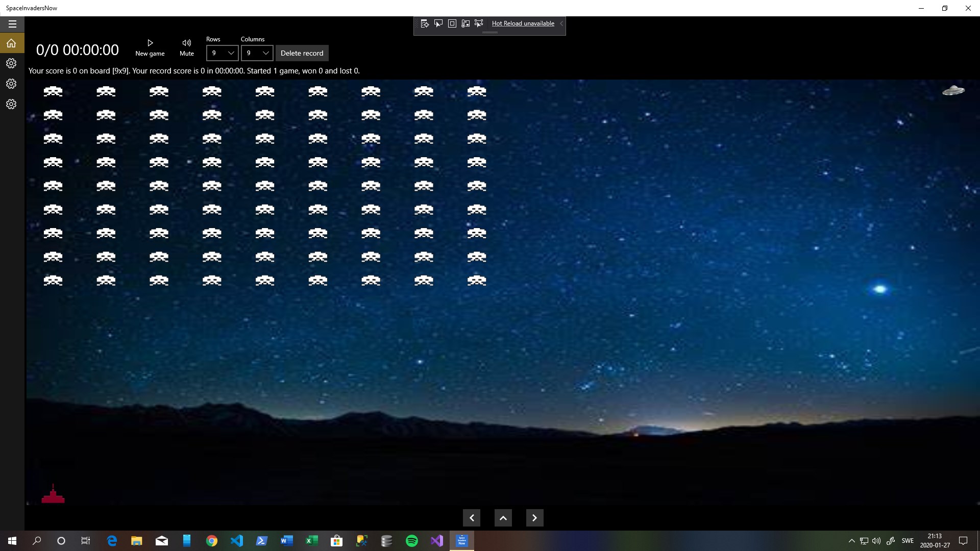This screenshot has width=980, height=551.
Task: Go to the Home page in sidebar
Action: [12, 43]
